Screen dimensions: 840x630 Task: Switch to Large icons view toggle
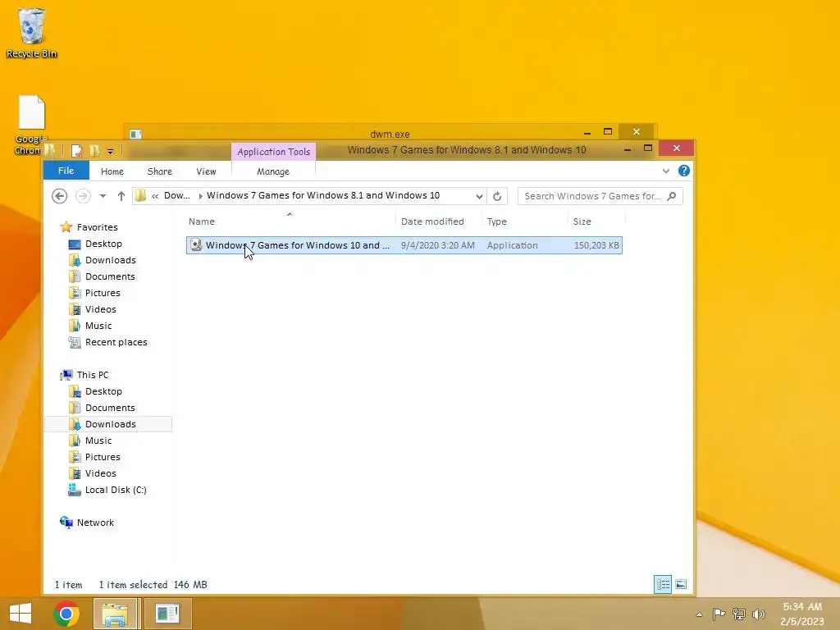click(x=681, y=584)
